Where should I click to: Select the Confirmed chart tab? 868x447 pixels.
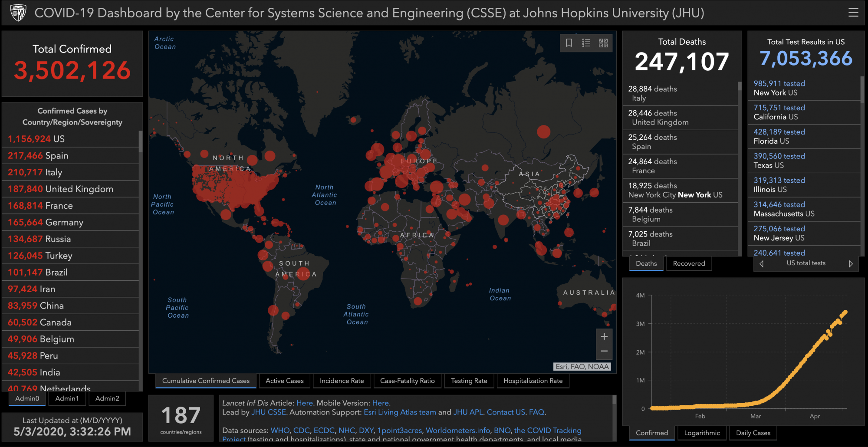652,433
